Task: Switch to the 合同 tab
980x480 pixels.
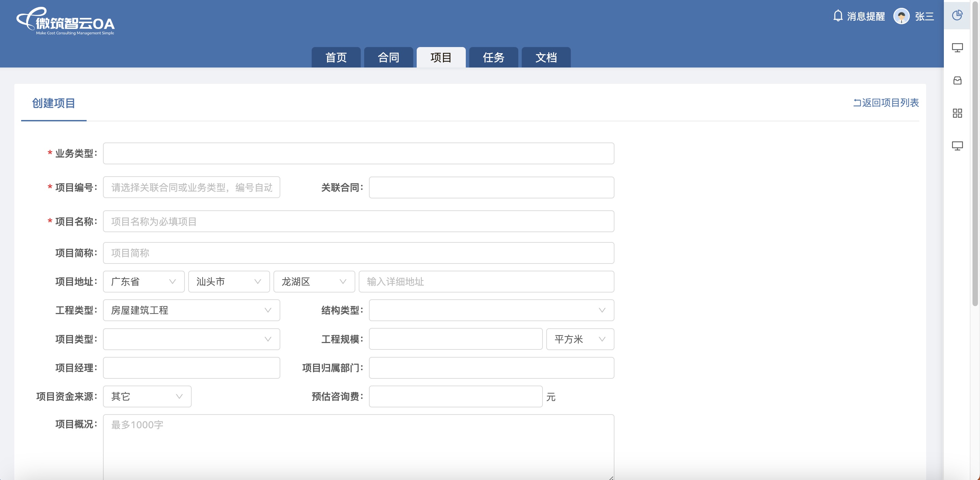Action: (x=388, y=57)
